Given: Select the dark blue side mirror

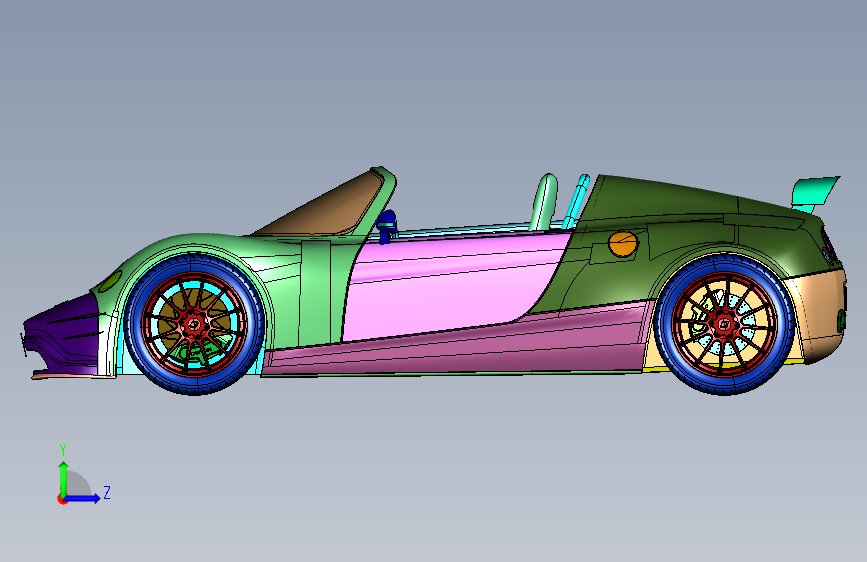Looking at the screenshot, I should pos(387,224).
